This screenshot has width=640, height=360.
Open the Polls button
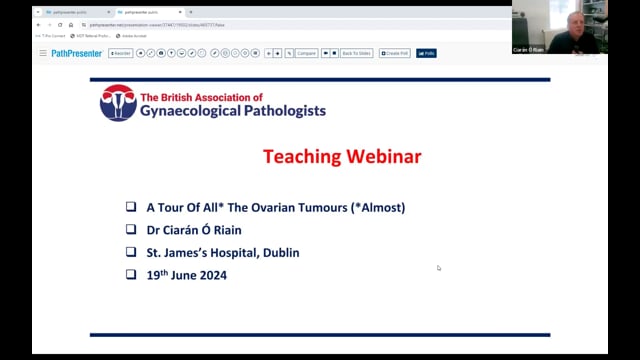(426, 53)
